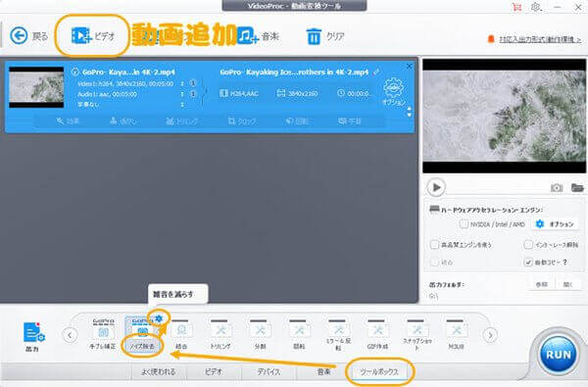588x387 pixels.
Task: Open the 字幕 subtitle tool on the video item
Action: 350,121
